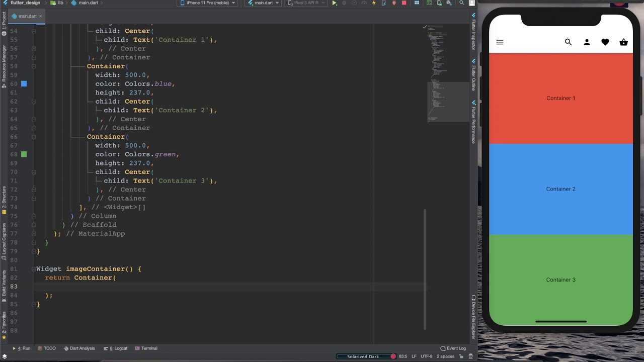Click the IDE search magnifier icon in toolbar

(461, 3)
